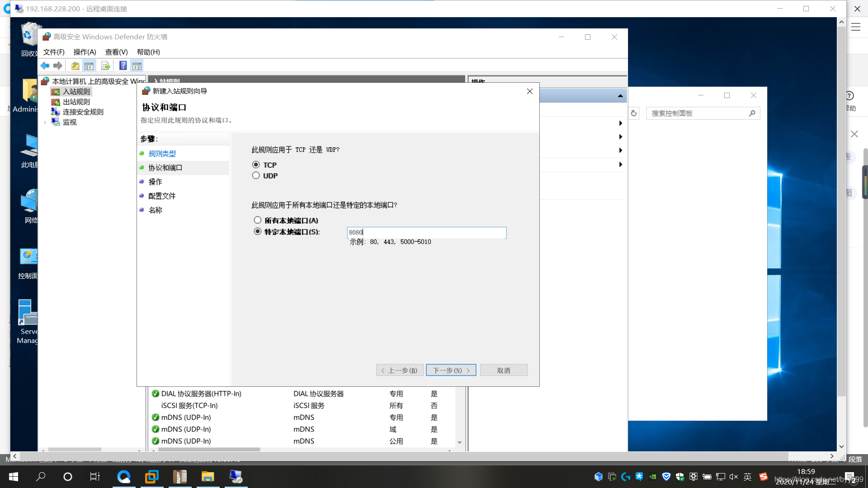This screenshot has width=868, height=488.
Task: Click the remote desktop horizontal scrollbar right arrow
Action: pos(832,456)
